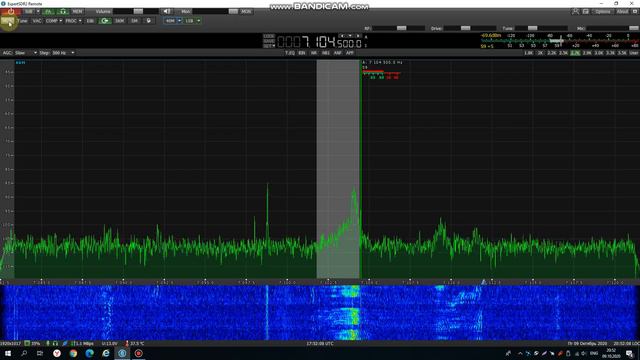The width and height of the screenshot is (640, 360).
Task: Step the frequency digit right arrow
Action: coord(358,36)
